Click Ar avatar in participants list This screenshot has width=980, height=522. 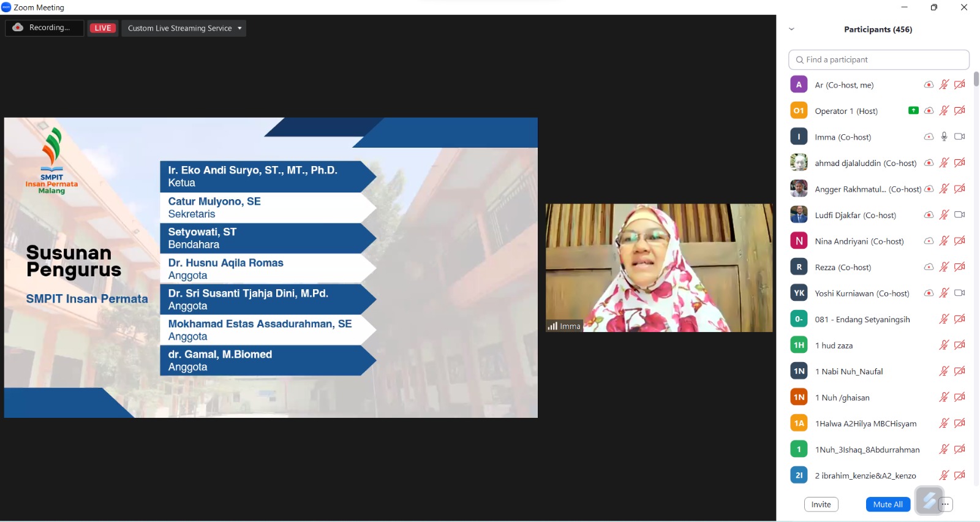point(799,85)
